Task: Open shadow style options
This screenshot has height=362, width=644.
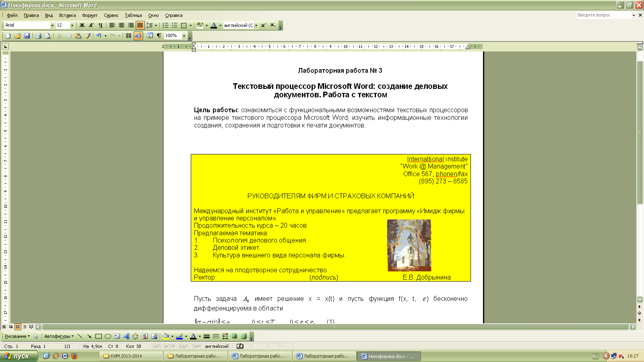Action: coord(234,336)
